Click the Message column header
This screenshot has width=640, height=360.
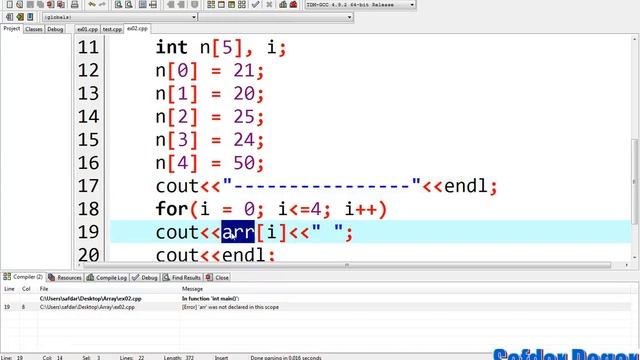192,289
